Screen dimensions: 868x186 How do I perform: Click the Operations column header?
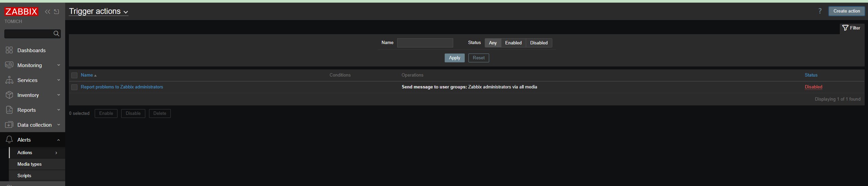412,75
